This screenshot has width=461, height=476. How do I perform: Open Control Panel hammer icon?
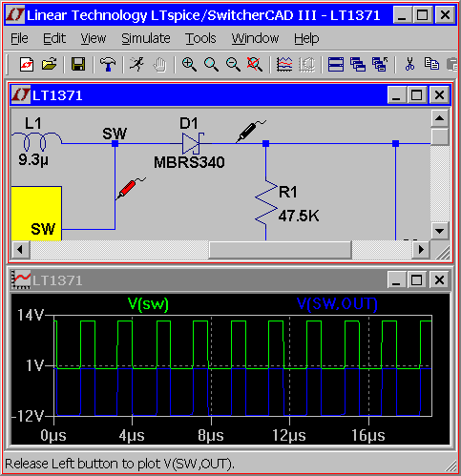pyautogui.click(x=108, y=65)
